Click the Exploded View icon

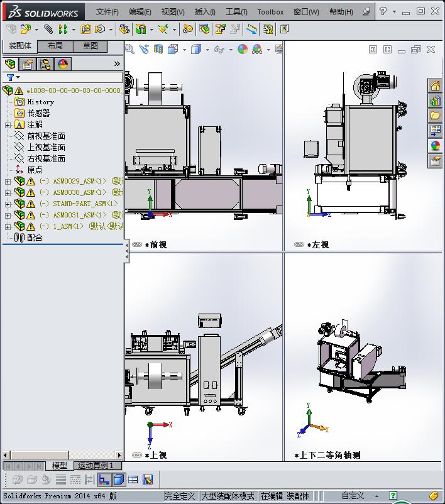[220, 30]
